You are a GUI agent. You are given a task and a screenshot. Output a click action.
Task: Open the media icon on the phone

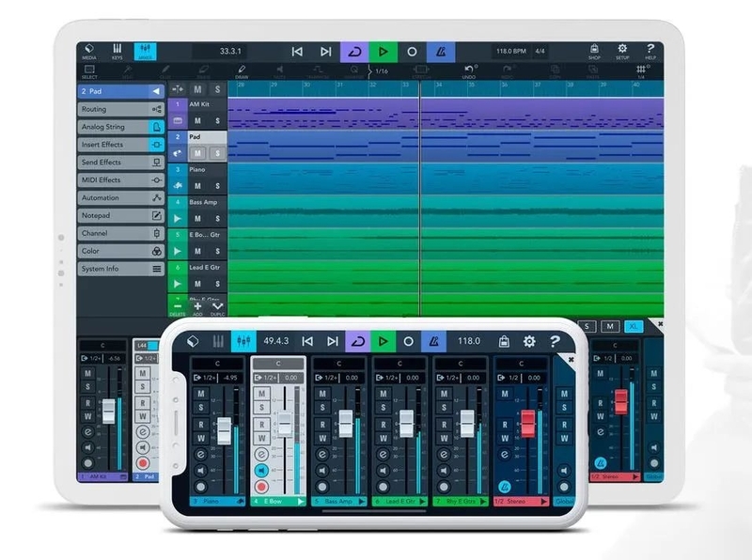[x=193, y=341]
